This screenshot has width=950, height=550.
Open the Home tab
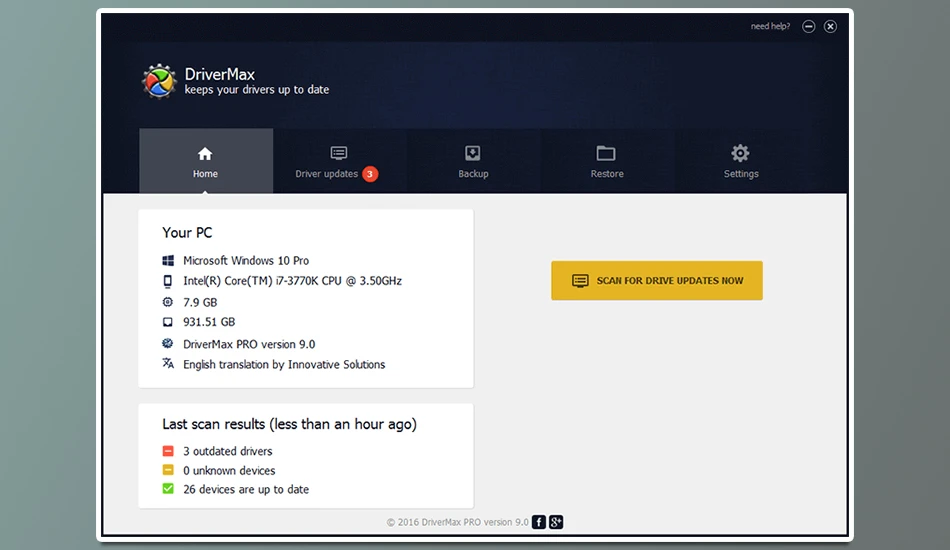(206, 161)
